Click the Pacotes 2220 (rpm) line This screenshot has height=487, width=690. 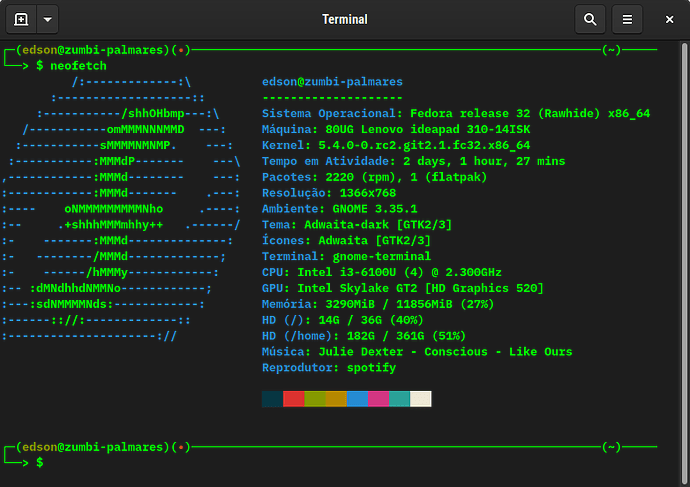374,177
